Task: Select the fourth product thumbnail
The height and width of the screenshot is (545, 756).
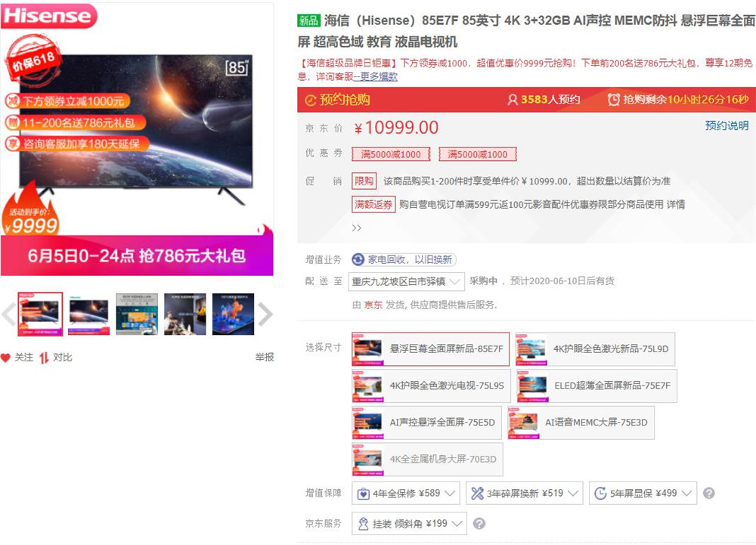Action: pos(185,314)
